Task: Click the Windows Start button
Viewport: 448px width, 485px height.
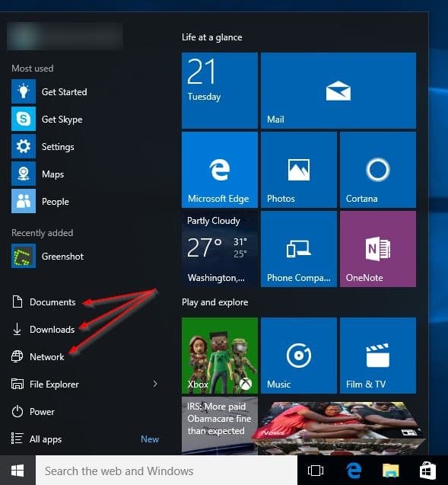Action: (17, 471)
